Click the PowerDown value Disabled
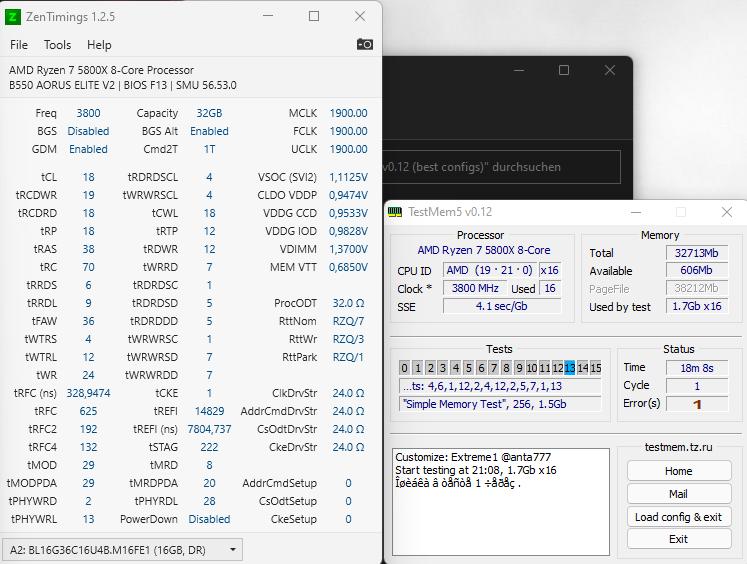Image resolution: width=747 pixels, height=564 pixels. pos(209,519)
